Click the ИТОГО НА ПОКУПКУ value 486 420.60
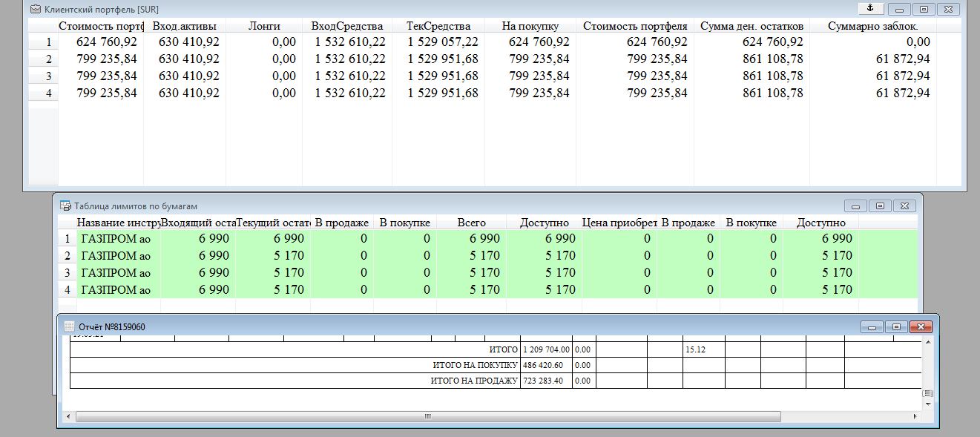Image resolution: width=980 pixels, height=437 pixels. [543, 365]
